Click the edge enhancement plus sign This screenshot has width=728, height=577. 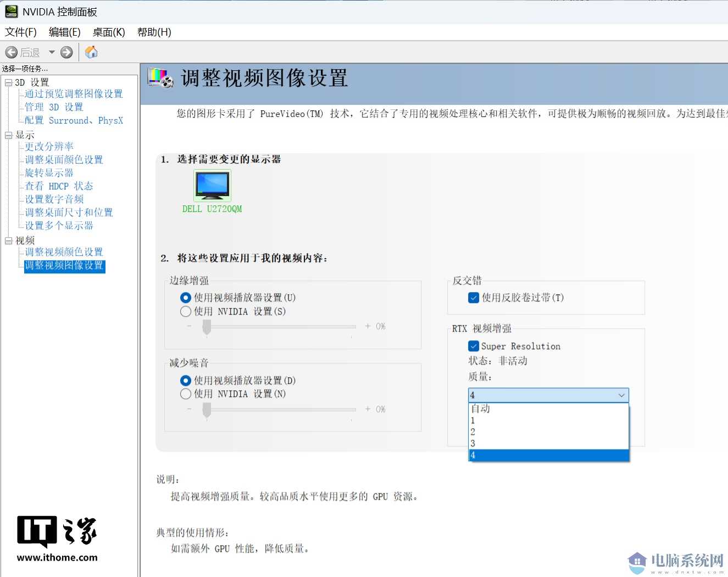[x=368, y=326]
